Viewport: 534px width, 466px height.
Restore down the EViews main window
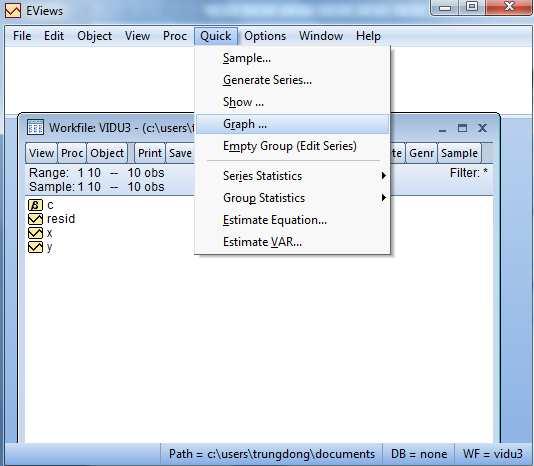click(472, 7)
